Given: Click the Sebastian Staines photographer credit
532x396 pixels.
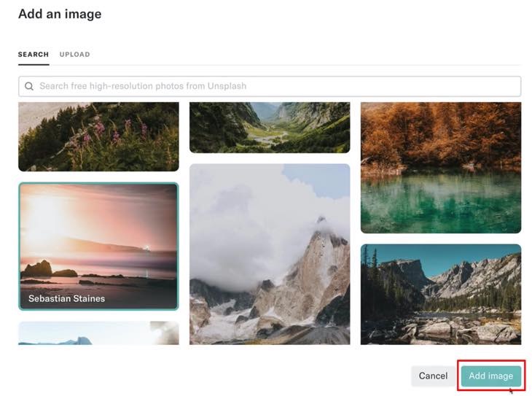Looking at the screenshot, I should click(x=66, y=298).
